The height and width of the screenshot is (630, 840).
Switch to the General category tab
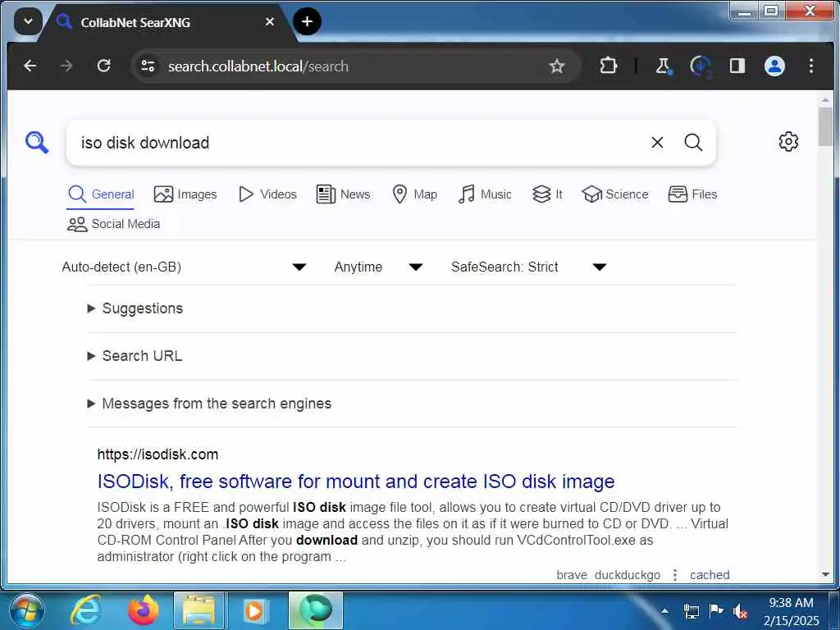[x=101, y=194]
